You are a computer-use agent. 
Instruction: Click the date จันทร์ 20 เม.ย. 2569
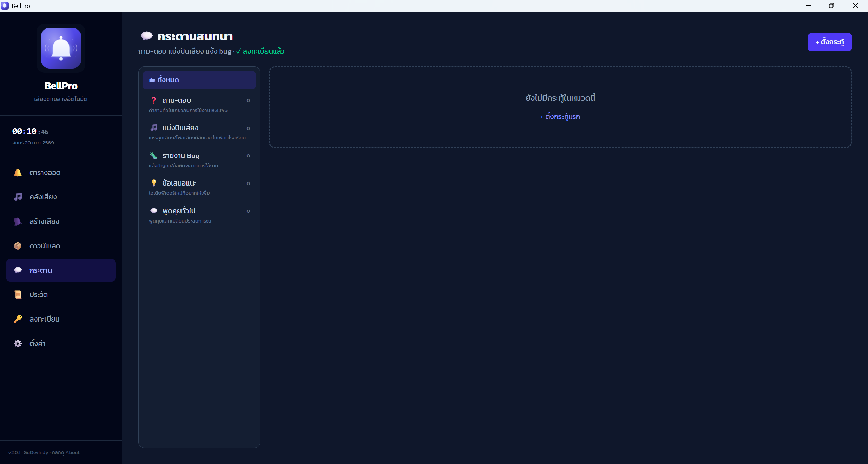pyautogui.click(x=33, y=143)
